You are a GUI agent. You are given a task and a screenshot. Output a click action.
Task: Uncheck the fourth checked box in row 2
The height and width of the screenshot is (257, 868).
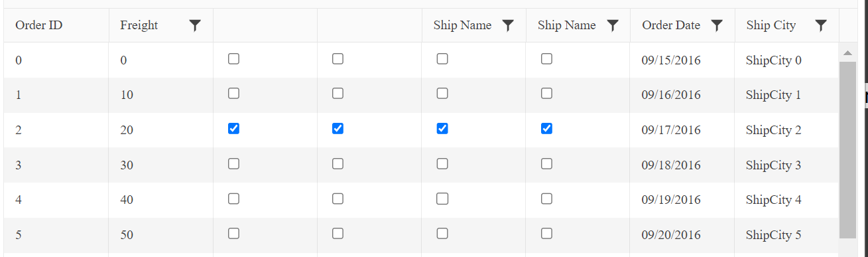point(546,129)
